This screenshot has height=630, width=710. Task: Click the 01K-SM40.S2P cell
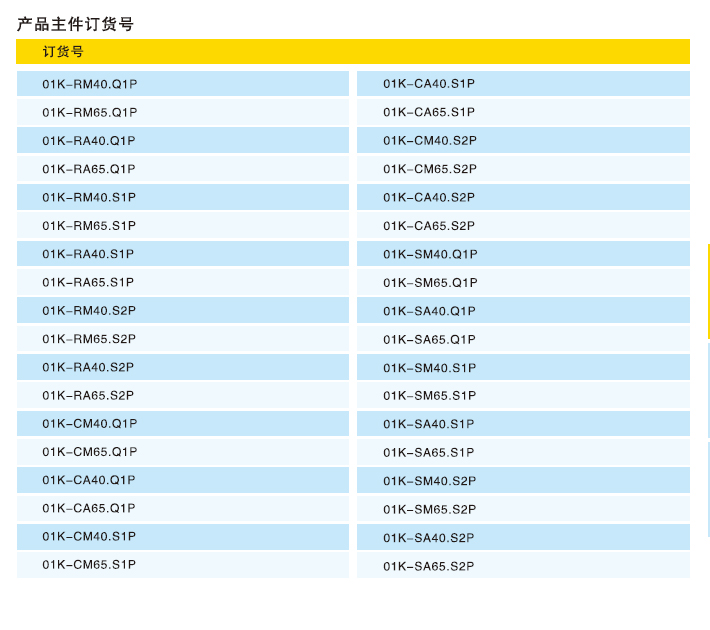tap(429, 481)
